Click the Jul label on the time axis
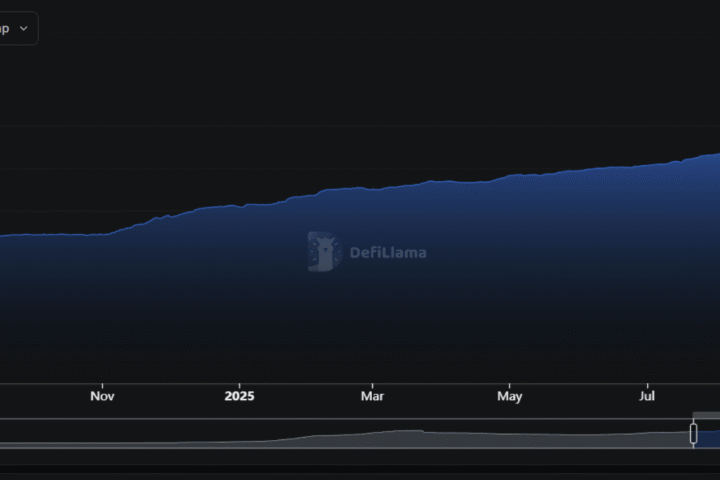 click(x=647, y=396)
